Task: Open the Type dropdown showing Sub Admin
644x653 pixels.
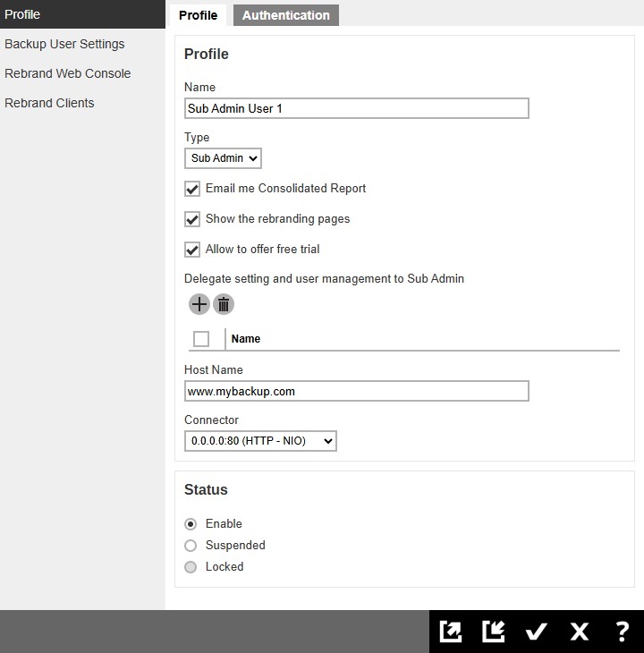Action: coord(223,158)
